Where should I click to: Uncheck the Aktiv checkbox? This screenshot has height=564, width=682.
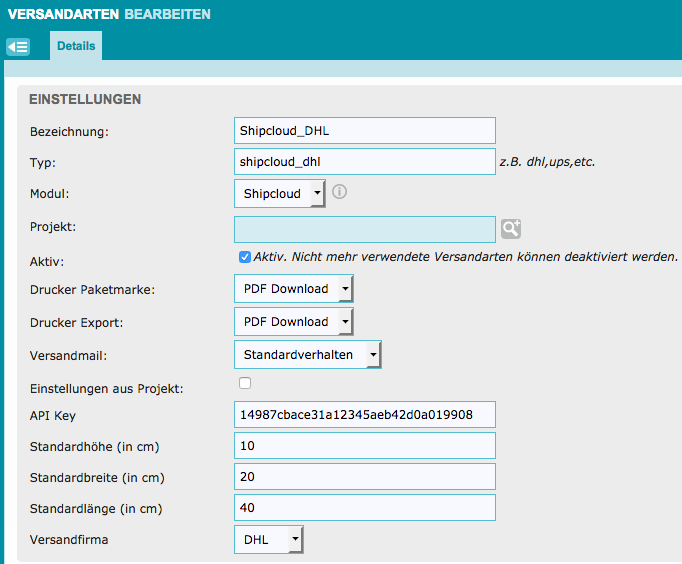tap(245, 257)
